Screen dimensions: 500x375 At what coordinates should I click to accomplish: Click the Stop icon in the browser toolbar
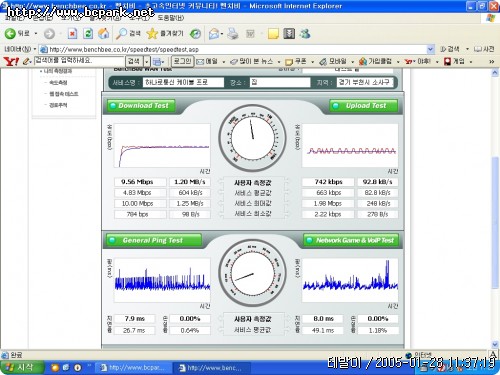[x=72, y=33]
